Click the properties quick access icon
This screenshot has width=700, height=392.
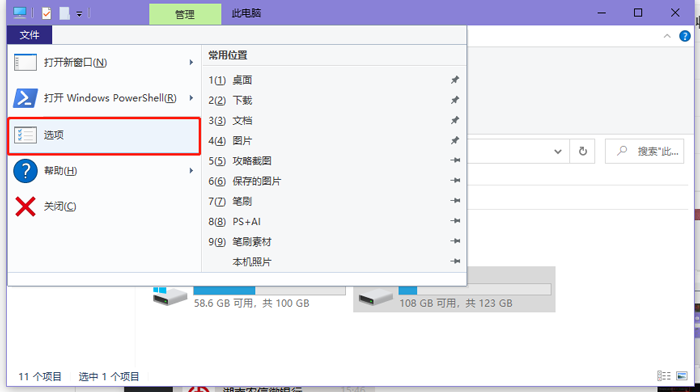point(46,13)
